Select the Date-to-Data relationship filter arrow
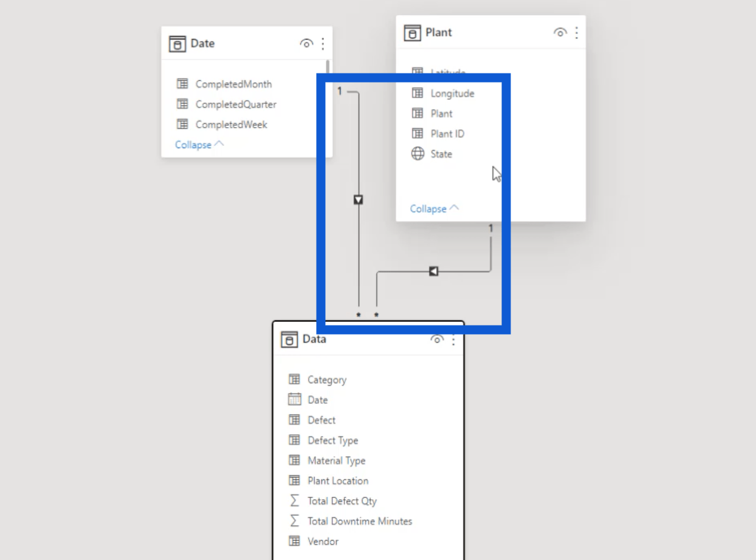The height and width of the screenshot is (560, 756). tap(359, 199)
